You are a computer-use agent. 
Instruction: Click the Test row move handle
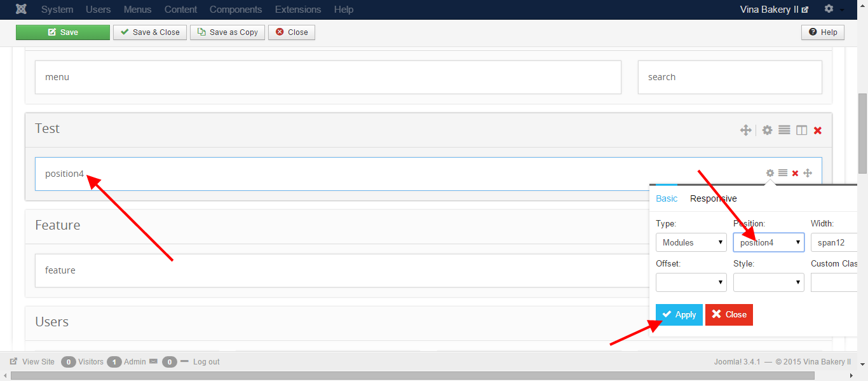point(745,130)
